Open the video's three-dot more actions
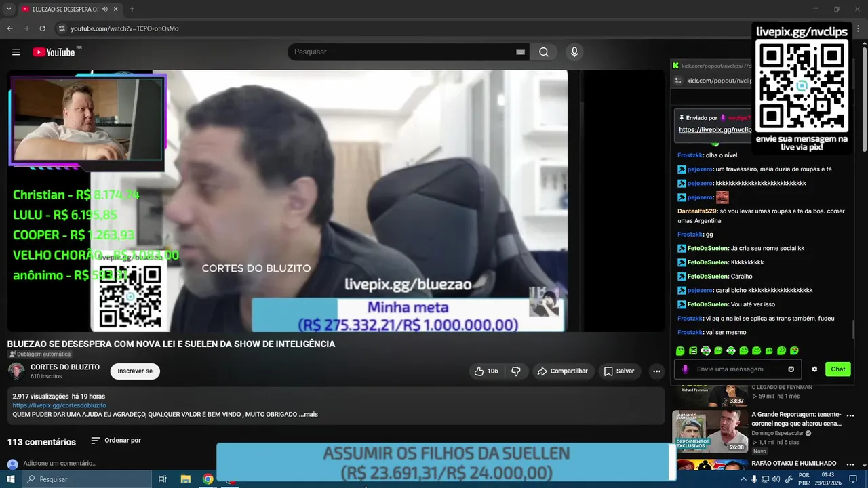Viewport: 868px width, 488px height. click(x=656, y=371)
